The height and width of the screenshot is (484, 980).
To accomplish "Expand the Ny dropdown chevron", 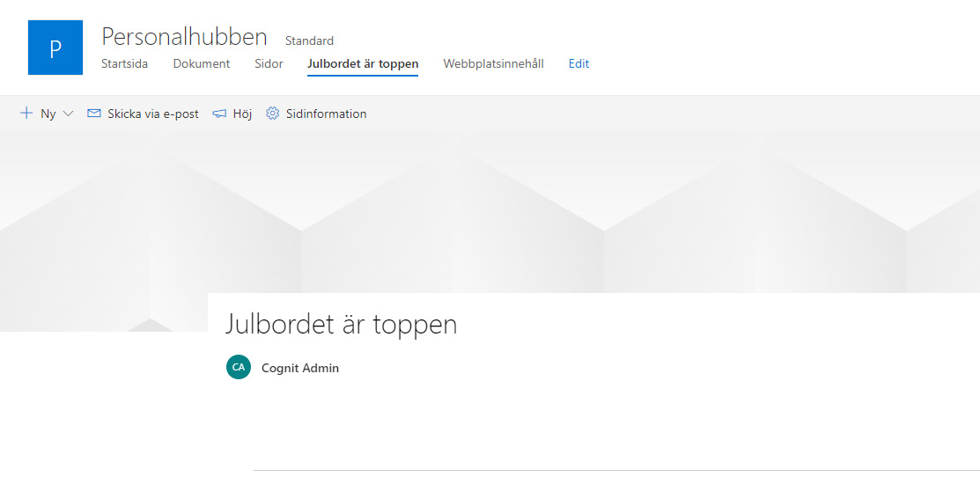I will [69, 114].
